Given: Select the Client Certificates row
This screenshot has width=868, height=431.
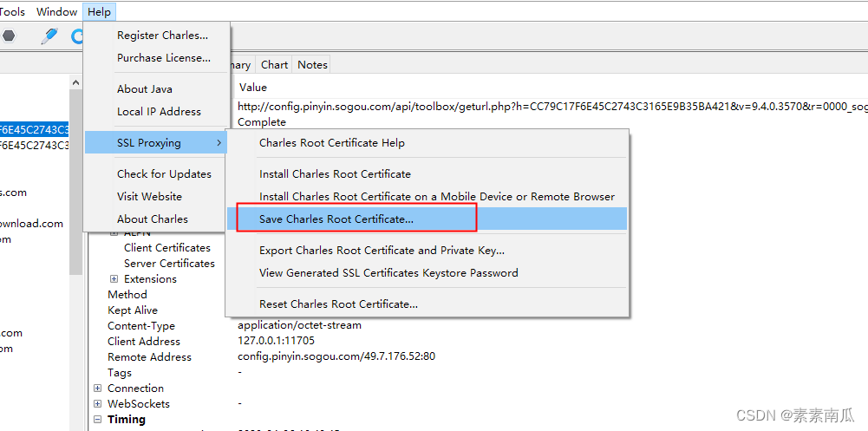Looking at the screenshot, I should [x=167, y=248].
